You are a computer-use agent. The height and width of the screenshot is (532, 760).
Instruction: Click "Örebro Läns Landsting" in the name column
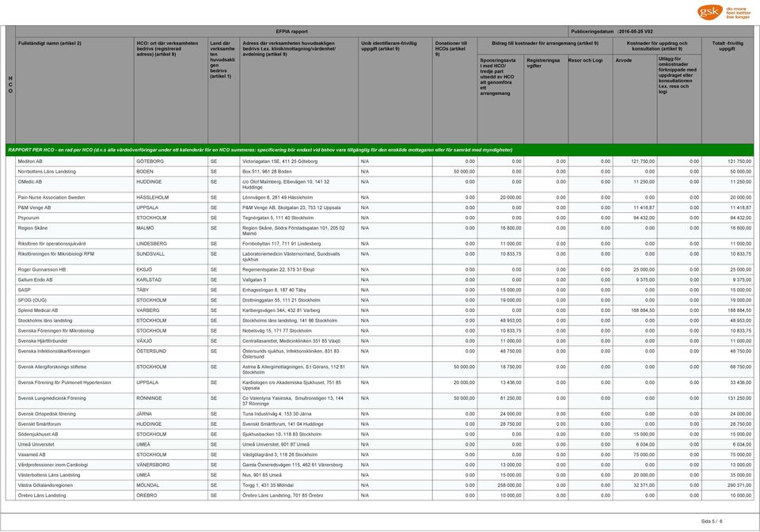[74, 496]
